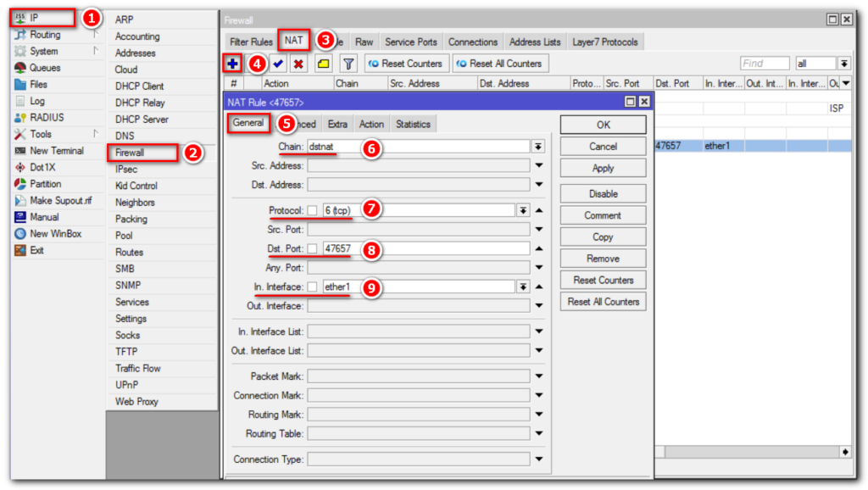Click the Disable button
Image resolution: width=868 pixels, height=490 pixels.
[603, 194]
